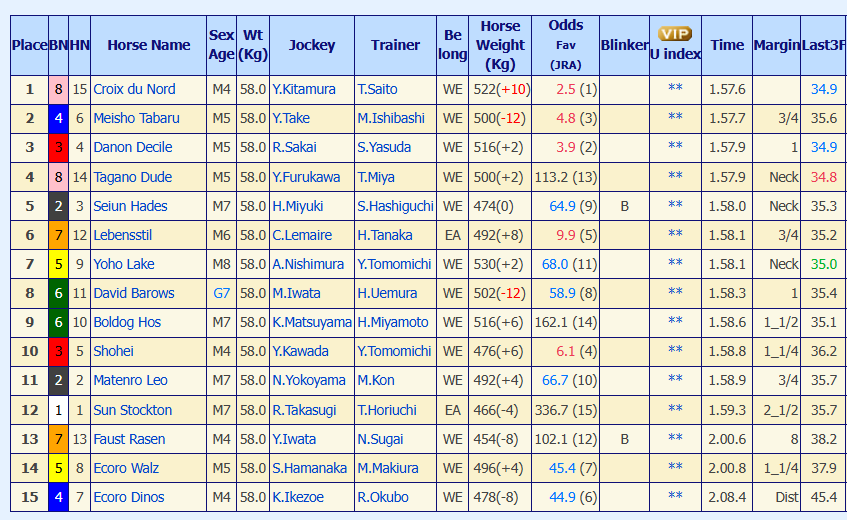This screenshot has width=847, height=520.
Task: Click the Horse Name column header
Action: [149, 45]
